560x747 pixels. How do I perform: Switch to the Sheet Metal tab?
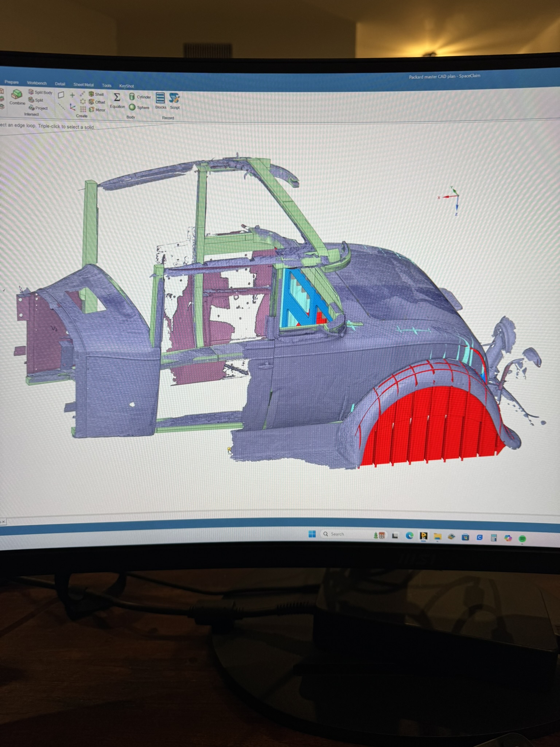[83, 85]
